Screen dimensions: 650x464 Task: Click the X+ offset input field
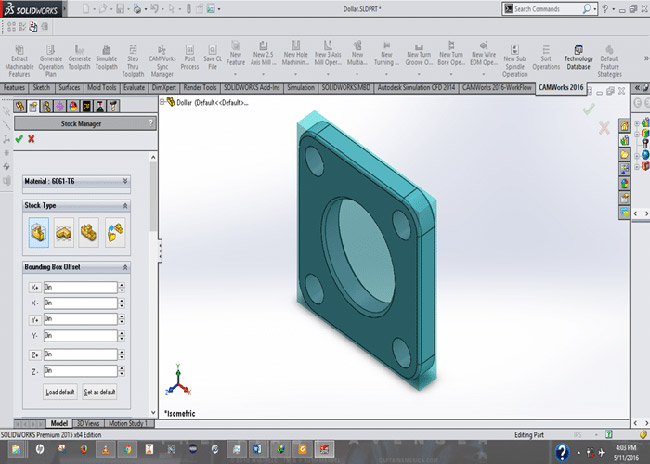(80, 287)
